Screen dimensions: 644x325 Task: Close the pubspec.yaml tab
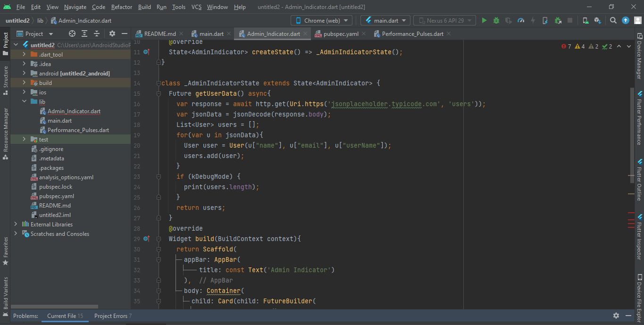click(364, 33)
